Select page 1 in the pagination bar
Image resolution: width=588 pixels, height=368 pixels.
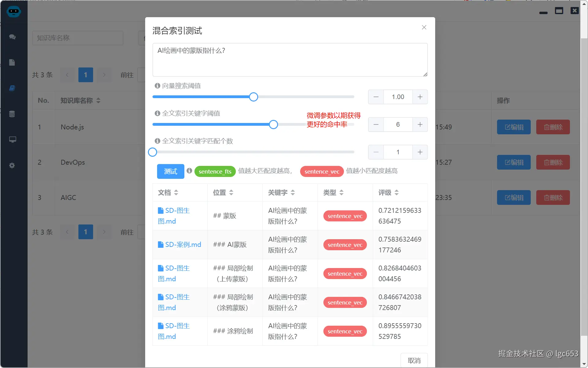[x=86, y=75]
